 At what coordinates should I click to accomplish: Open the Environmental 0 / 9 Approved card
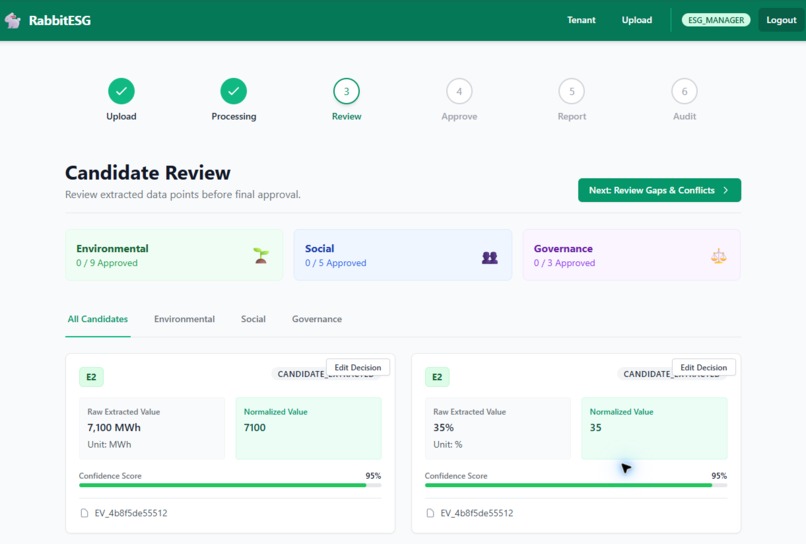[174, 255]
